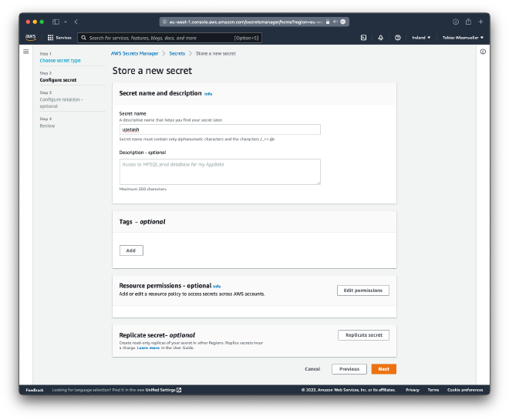Screen dimensions: 509x420
Task: Open the info panel icon at right
Action: click(x=483, y=52)
